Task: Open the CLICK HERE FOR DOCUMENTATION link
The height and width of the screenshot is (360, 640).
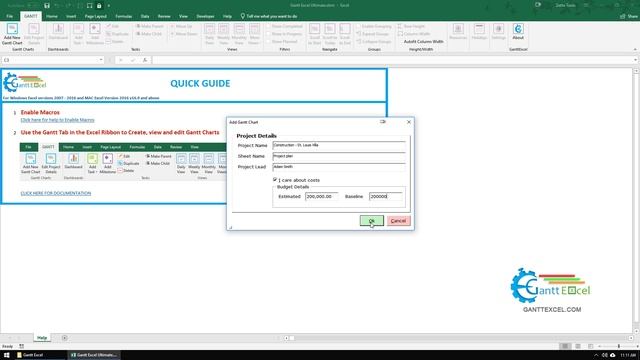Action: pos(56,193)
